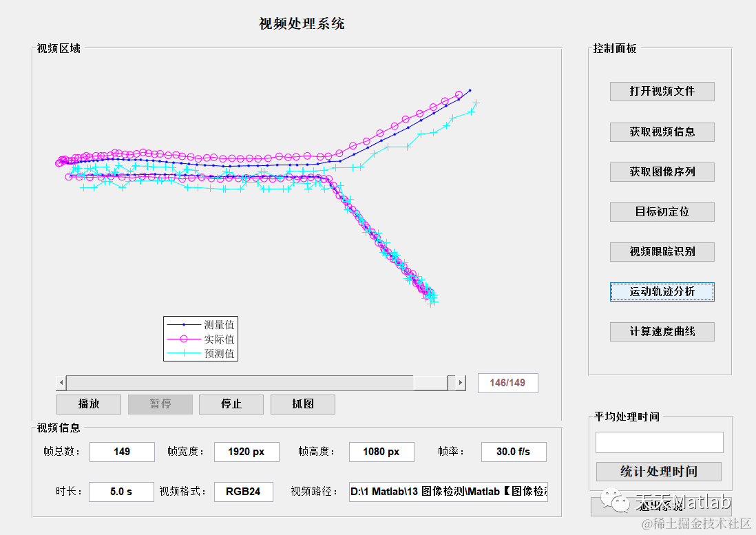The height and width of the screenshot is (535, 756).
Task: Open 计算速度曲线 function
Action: [662, 332]
